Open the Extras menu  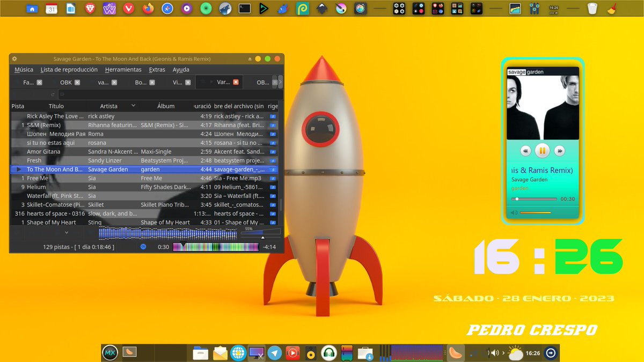coord(157,70)
